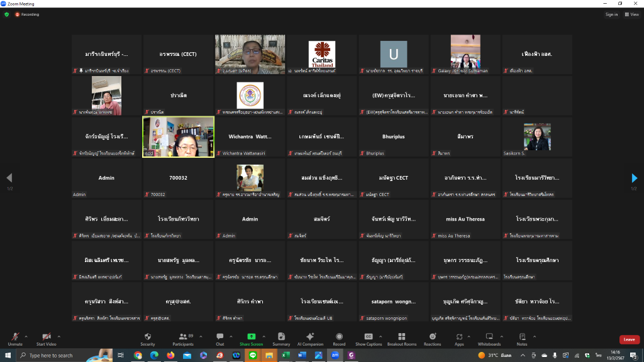The image size is (644, 362).
Task: Go to the previous page of participants
Action: (9, 178)
